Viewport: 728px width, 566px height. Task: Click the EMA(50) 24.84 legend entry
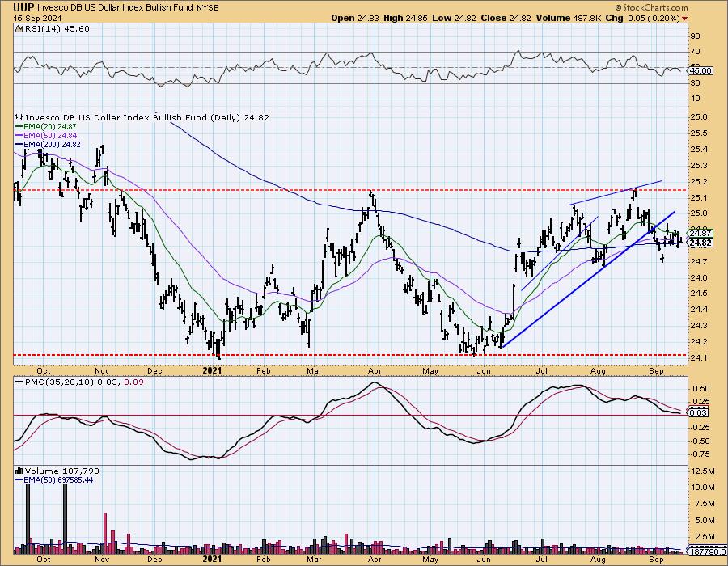[46, 136]
